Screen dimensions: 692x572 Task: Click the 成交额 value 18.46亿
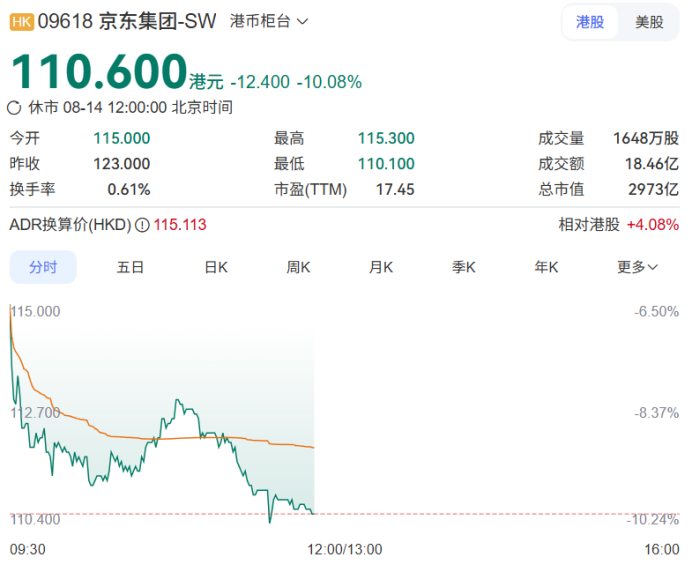(652, 164)
